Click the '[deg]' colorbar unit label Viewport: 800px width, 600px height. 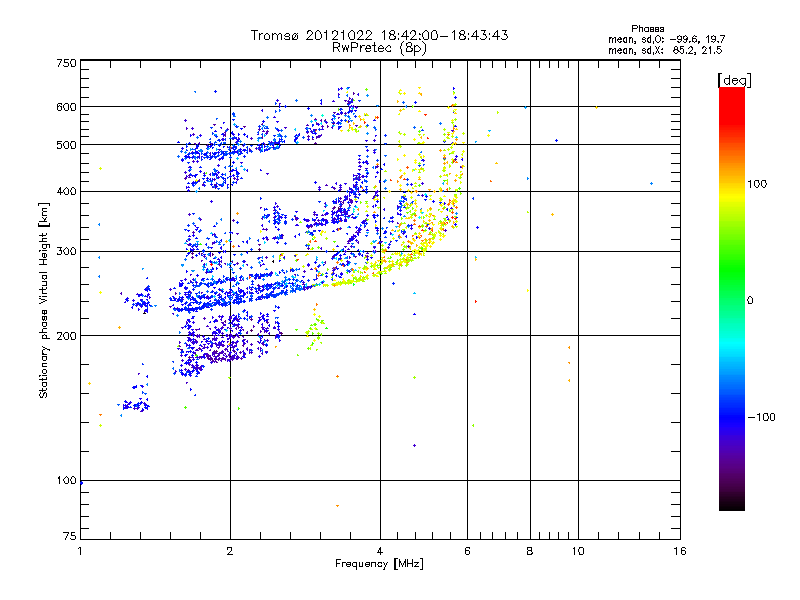pos(734,81)
